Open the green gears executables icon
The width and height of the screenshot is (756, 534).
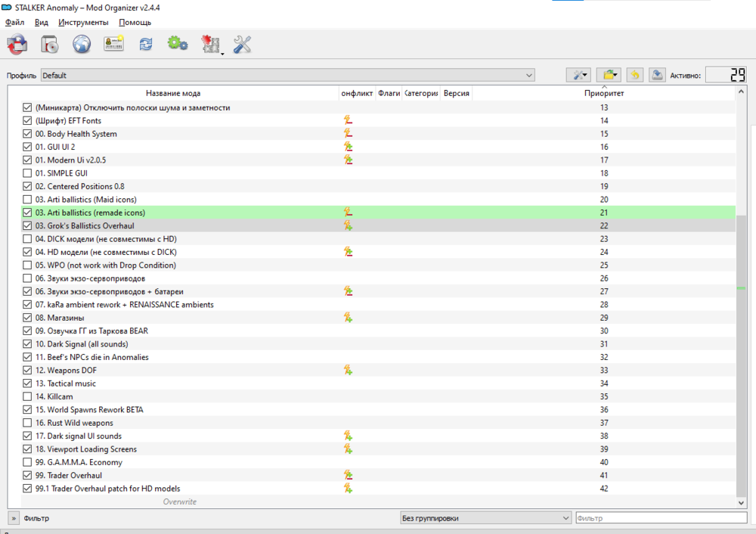[x=178, y=45]
